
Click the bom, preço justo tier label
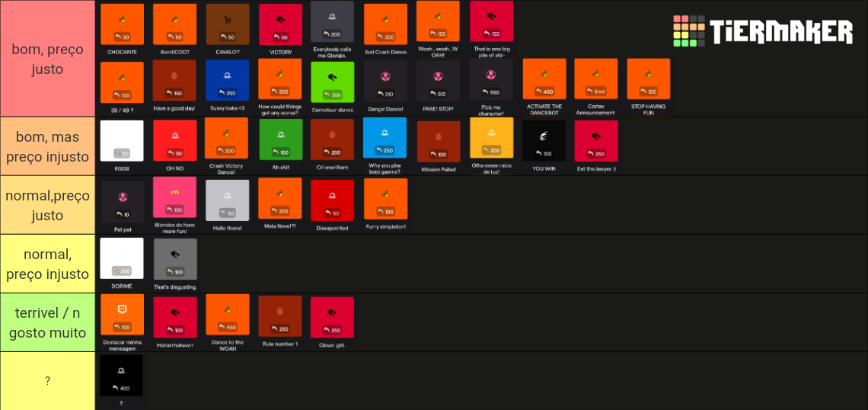tap(48, 59)
